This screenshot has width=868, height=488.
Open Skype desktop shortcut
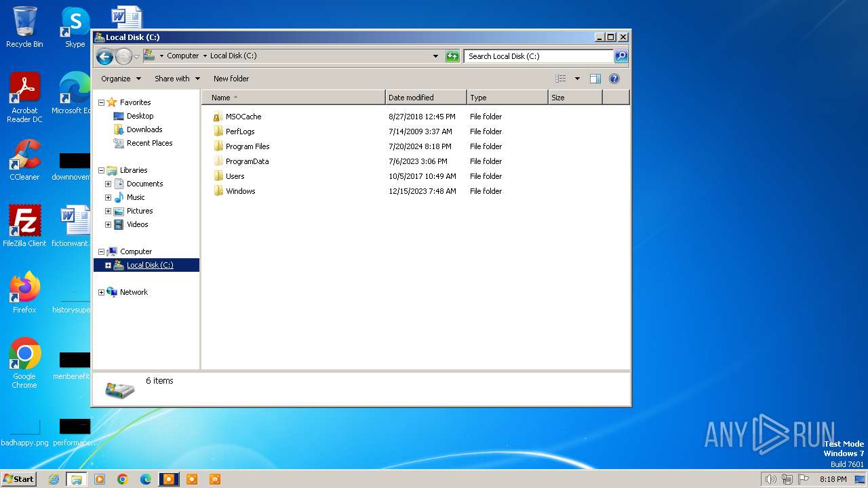coord(75,27)
